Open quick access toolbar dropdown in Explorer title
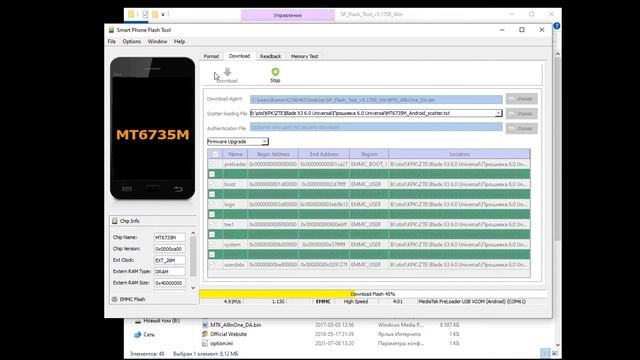Viewport: 640px width, 360px height. click(x=163, y=14)
